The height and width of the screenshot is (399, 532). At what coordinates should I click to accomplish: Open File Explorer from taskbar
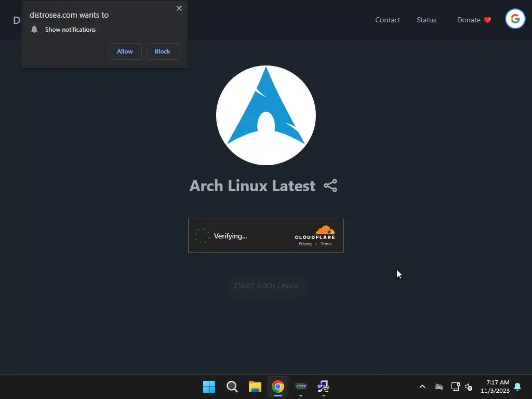pos(255,387)
